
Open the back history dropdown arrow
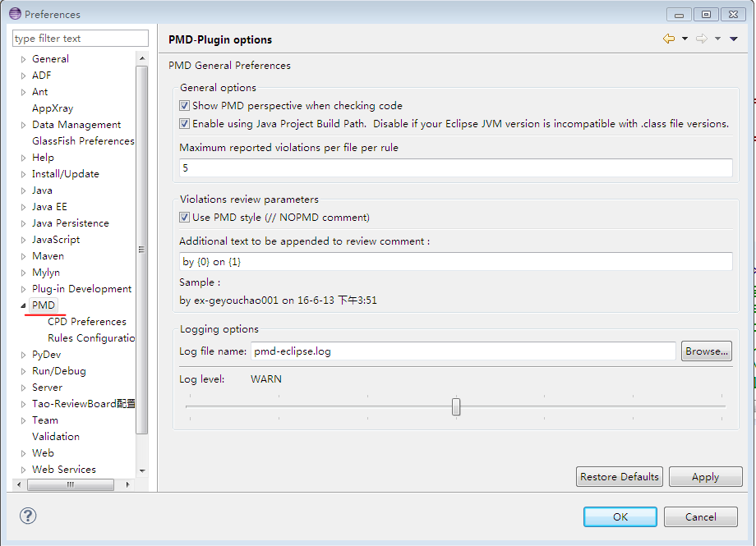(685, 39)
